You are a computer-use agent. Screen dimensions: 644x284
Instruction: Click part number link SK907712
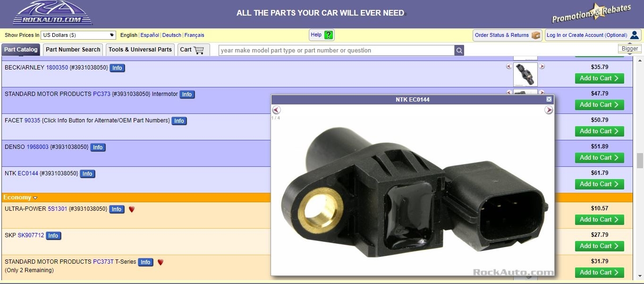tap(31, 235)
